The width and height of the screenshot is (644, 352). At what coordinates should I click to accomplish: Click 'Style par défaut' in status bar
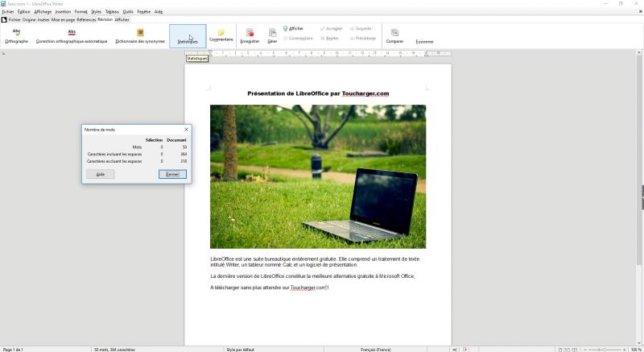tap(240, 350)
